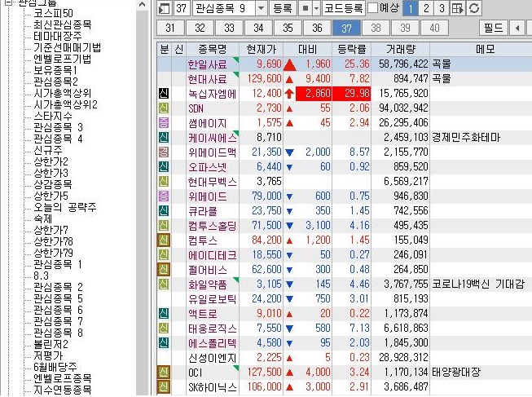Select page button 1
The image size is (532, 397).
pyautogui.click(x=410, y=8)
